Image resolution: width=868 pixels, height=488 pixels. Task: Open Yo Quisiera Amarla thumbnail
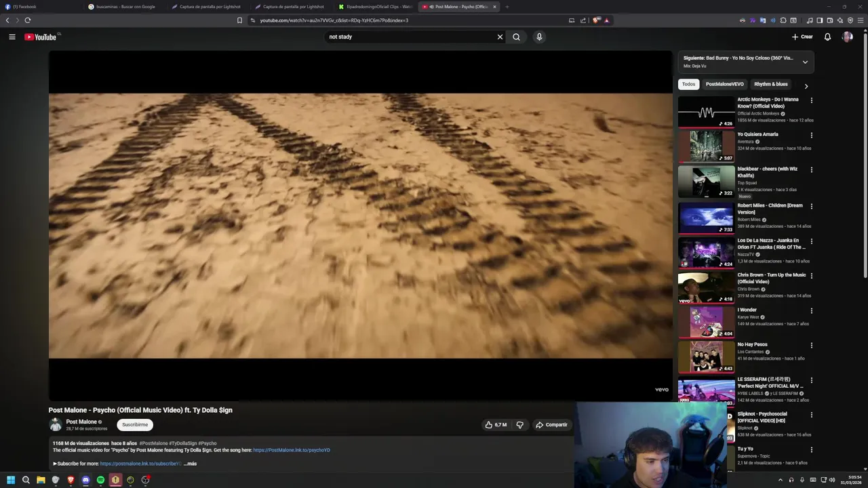[x=706, y=146]
